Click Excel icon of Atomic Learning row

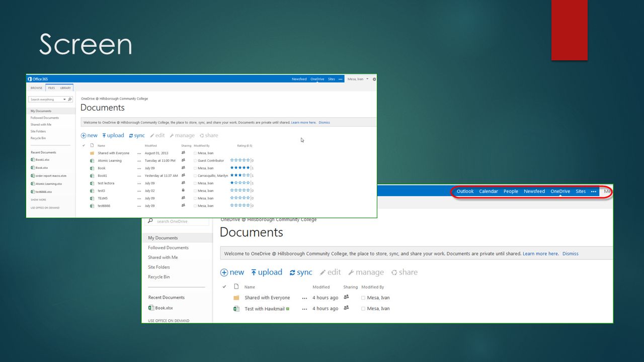[92, 161]
